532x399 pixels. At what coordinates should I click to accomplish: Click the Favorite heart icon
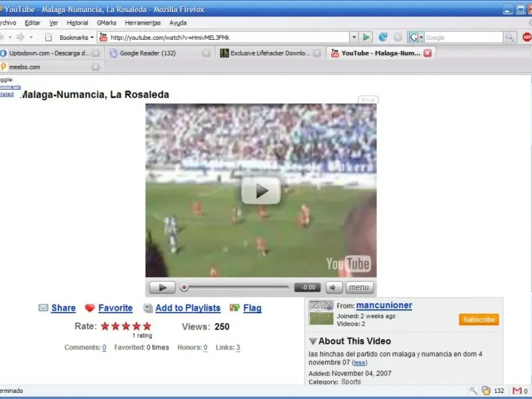coord(90,308)
